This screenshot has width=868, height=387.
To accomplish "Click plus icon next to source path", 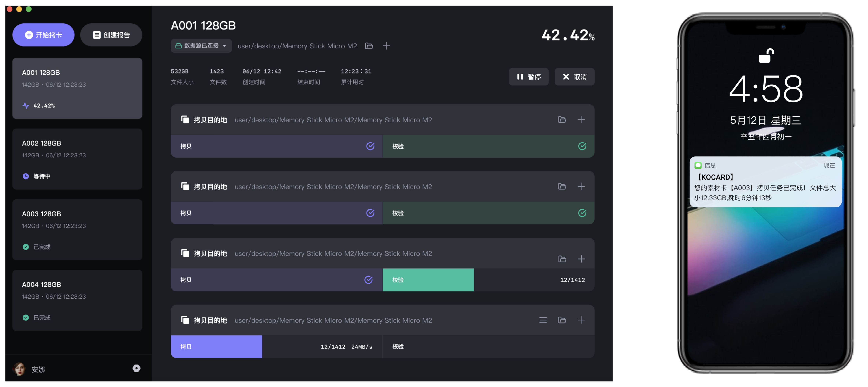I will (x=386, y=45).
